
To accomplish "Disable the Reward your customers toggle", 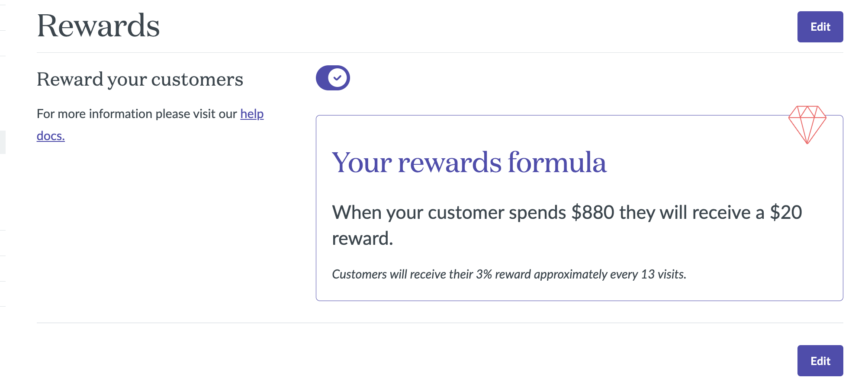I will click(x=333, y=78).
